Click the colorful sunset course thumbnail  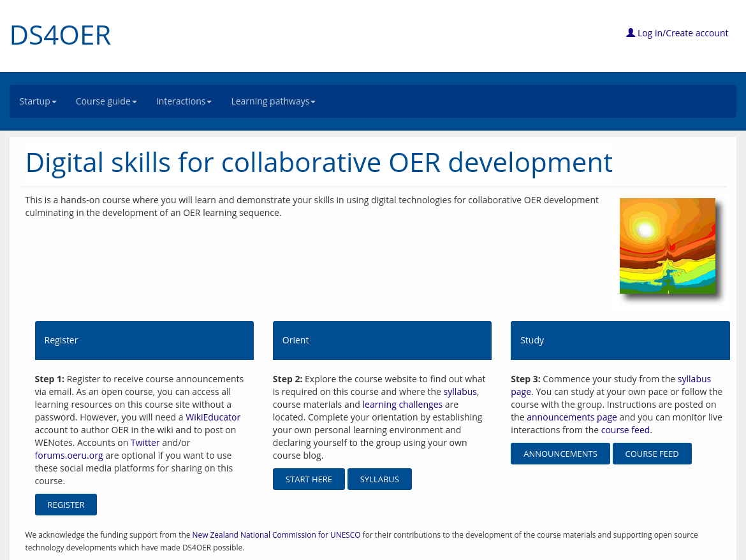[x=668, y=246]
